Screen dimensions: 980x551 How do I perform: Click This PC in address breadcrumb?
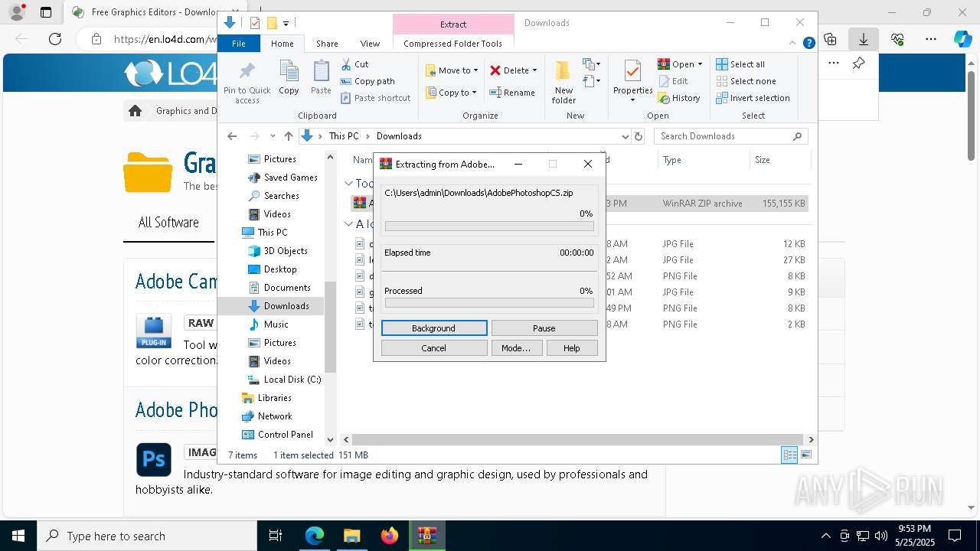[344, 136]
